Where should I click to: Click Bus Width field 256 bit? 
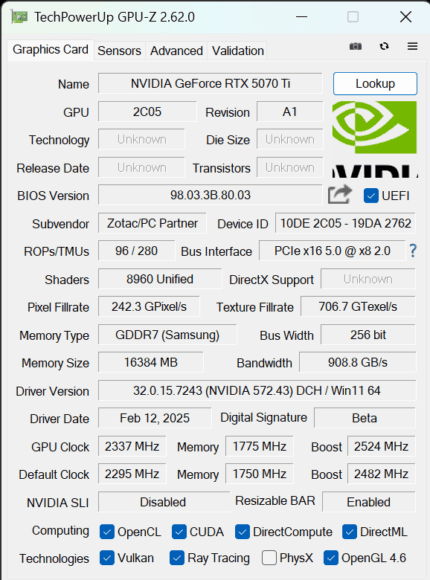click(x=368, y=335)
